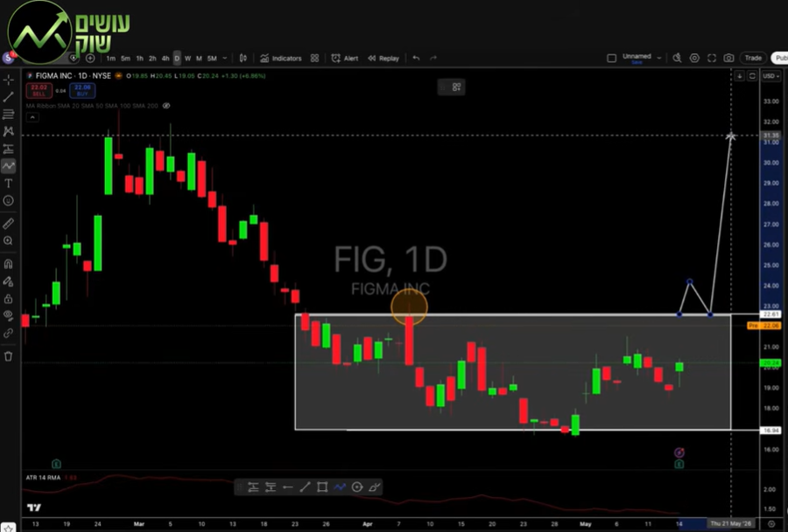Enter fullscreen mode
Viewport: 788px width, 532px height.
point(712,59)
